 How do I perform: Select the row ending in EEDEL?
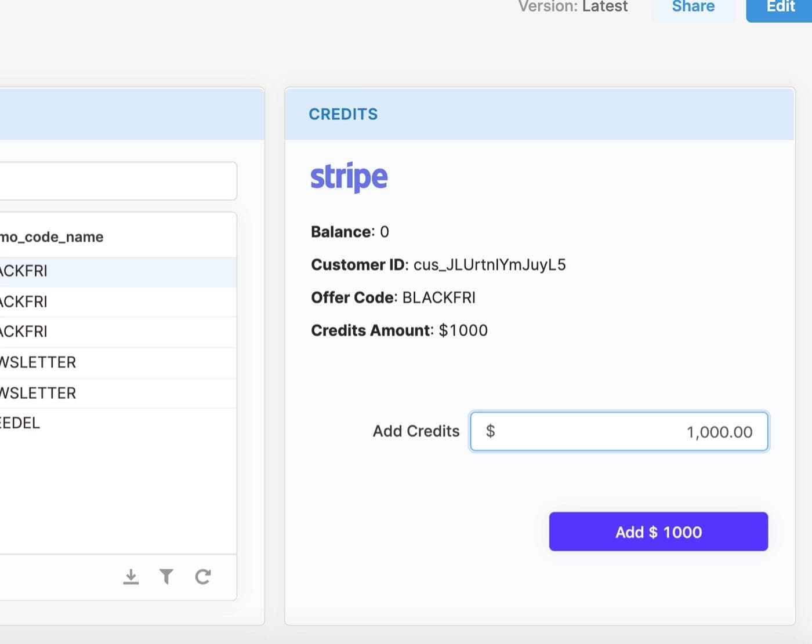coord(116,423)
